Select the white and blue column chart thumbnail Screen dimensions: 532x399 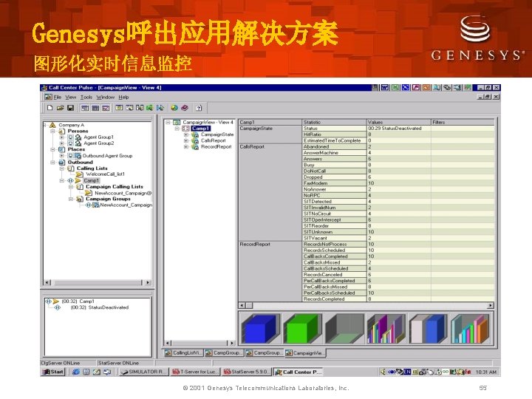pos(428,329)
